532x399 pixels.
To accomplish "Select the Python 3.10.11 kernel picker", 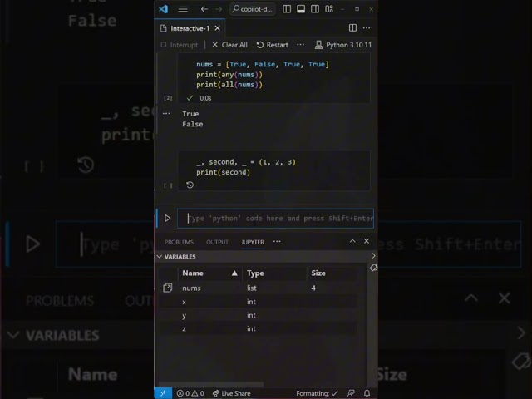I will (343, 45).
